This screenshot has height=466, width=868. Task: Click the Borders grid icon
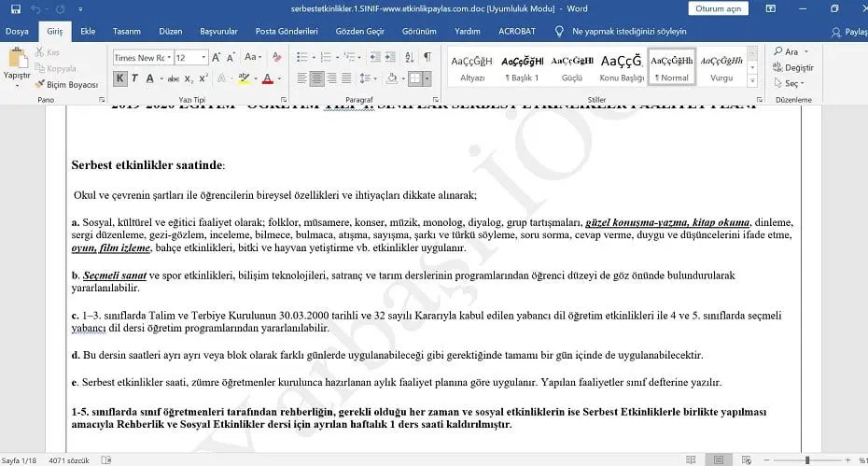coord(415,78)
